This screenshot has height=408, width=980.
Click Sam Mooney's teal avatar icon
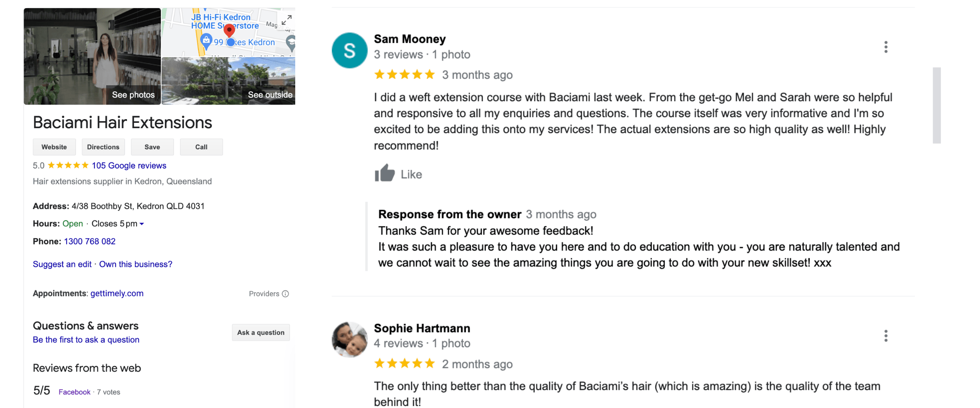point(350,51)
